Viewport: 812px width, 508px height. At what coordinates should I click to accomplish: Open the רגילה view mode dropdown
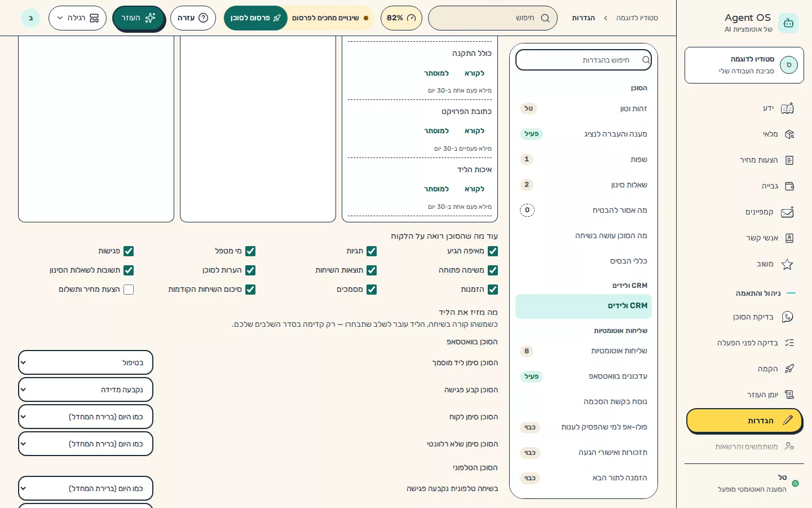77,18
